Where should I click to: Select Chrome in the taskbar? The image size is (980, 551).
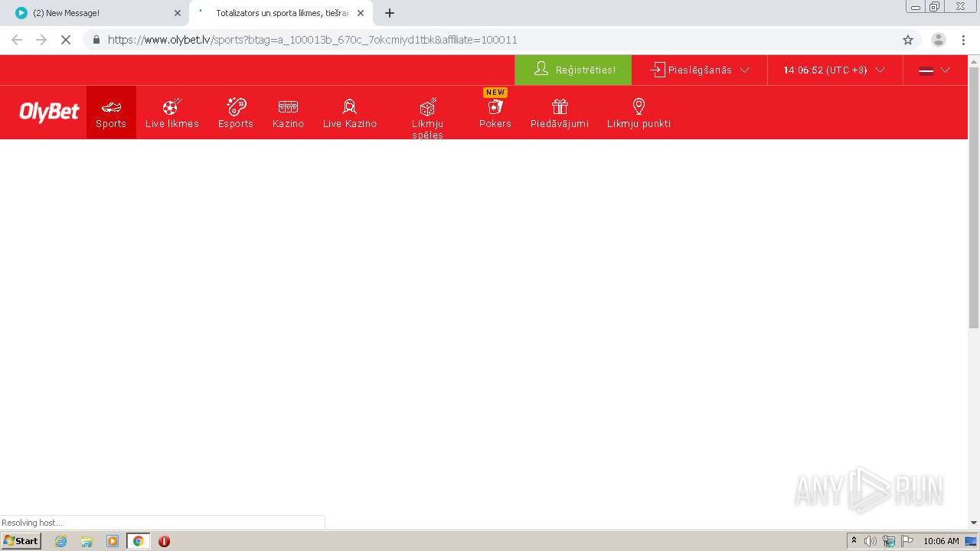pyautogui.click(x=138, y=541)
